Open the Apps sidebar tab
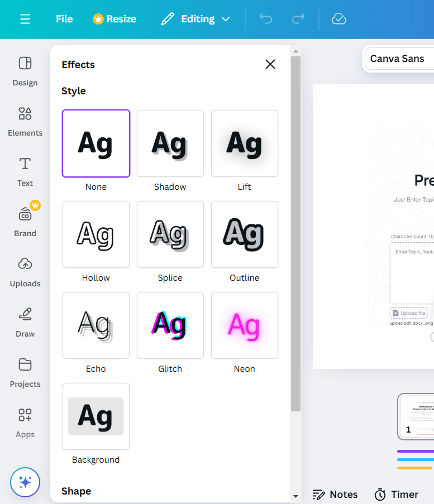This screenshot has width=434, height=504. point(25,423)
